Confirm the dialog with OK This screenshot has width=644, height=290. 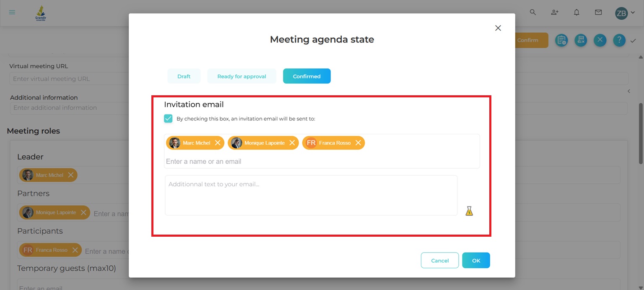coord(476,260)
